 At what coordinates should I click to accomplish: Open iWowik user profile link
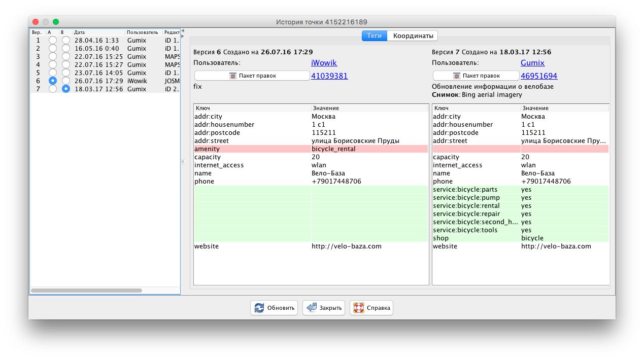pyautogui.click(x=324, y=63)
